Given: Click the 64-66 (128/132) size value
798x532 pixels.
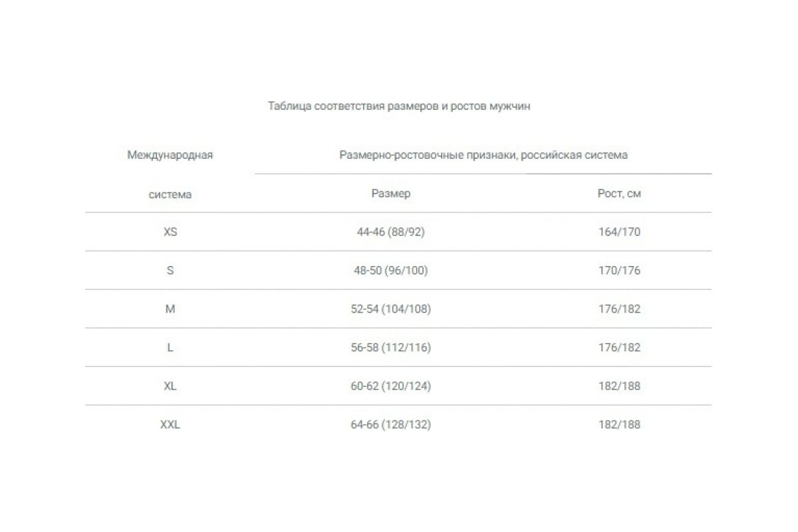Looking at the screenshot, I should pos(391,424).
